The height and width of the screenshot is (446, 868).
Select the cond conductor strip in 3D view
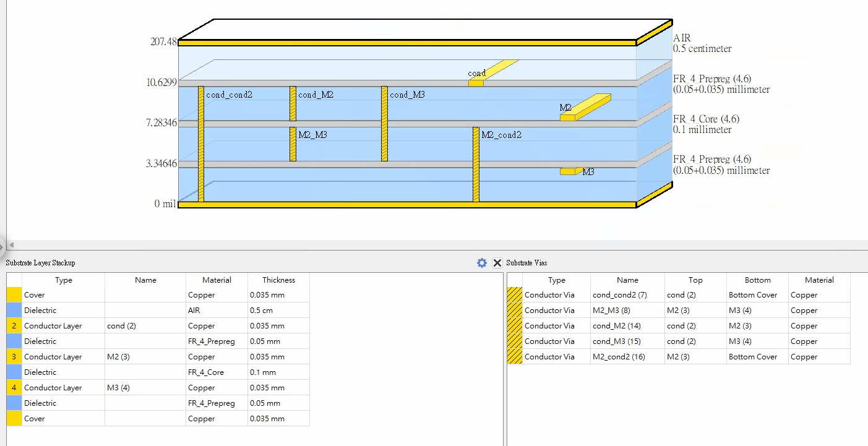[x=493, y=72]
